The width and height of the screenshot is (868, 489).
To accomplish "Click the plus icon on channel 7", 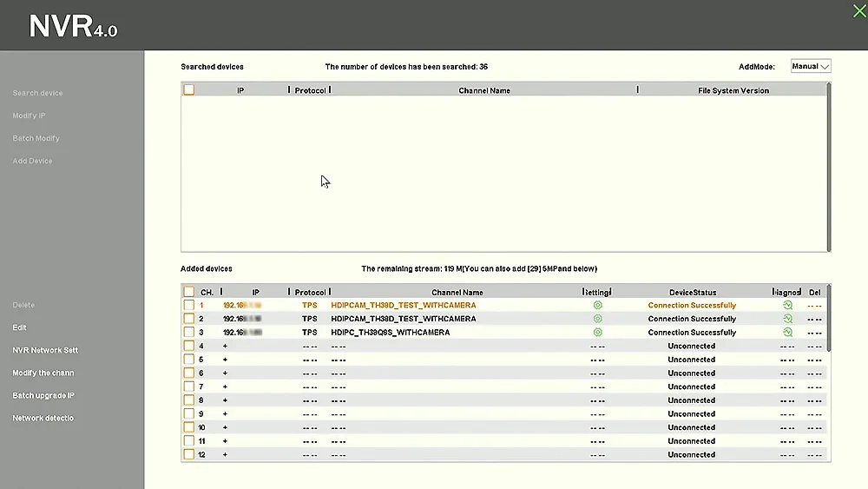I will pyautogui.click(x=225, y=387).
